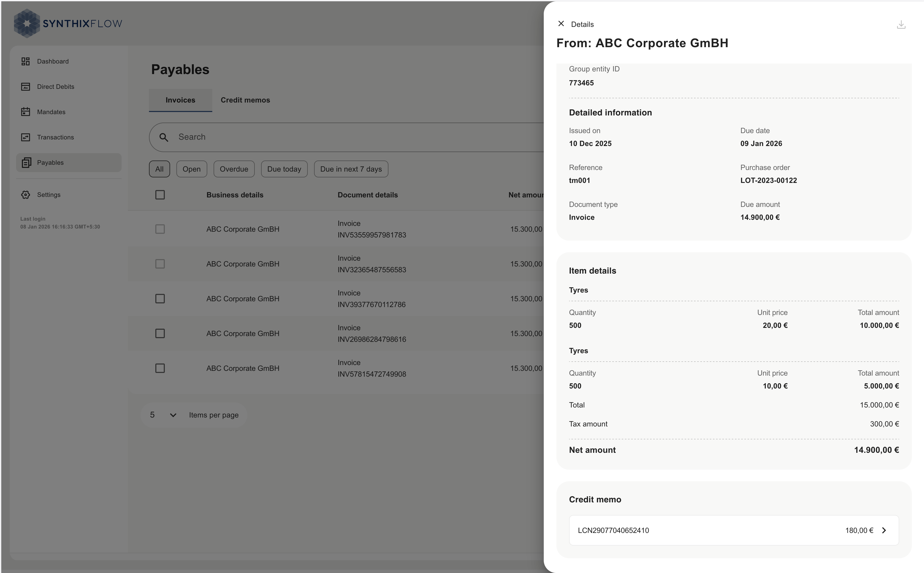Select the Payables menu item
The height and width of the screenshot is (573, 924).
(x=69, y=163)
